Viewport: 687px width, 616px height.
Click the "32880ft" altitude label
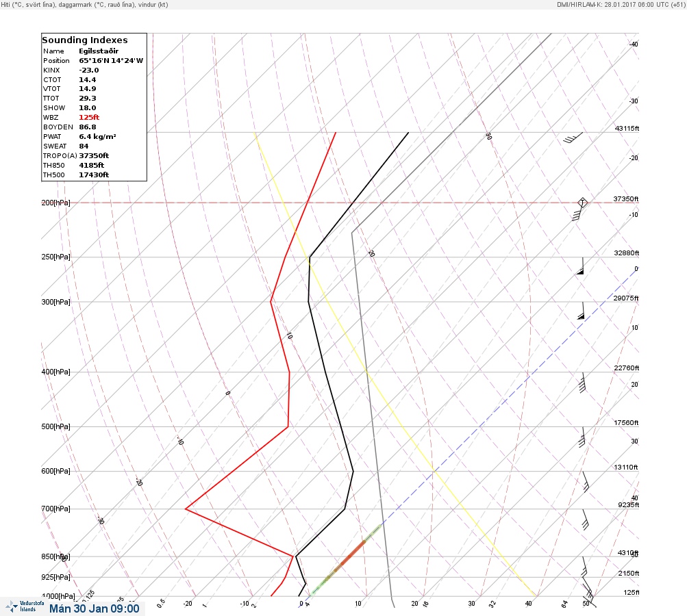pos(627,253)
